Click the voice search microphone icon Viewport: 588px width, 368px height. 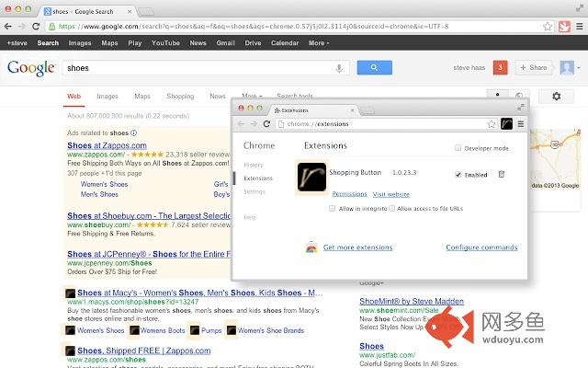340,68
